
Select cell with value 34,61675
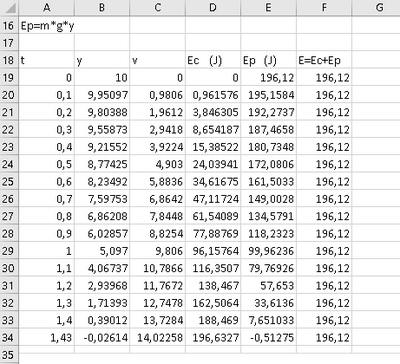[x=213, y=182]
